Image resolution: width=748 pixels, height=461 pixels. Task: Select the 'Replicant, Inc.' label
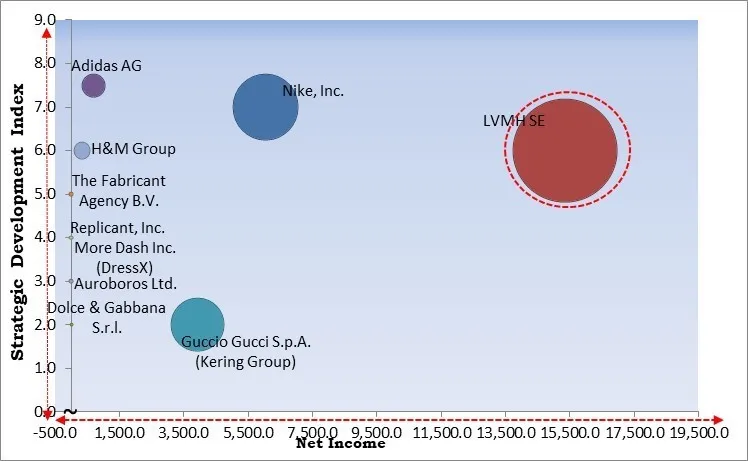117,227
